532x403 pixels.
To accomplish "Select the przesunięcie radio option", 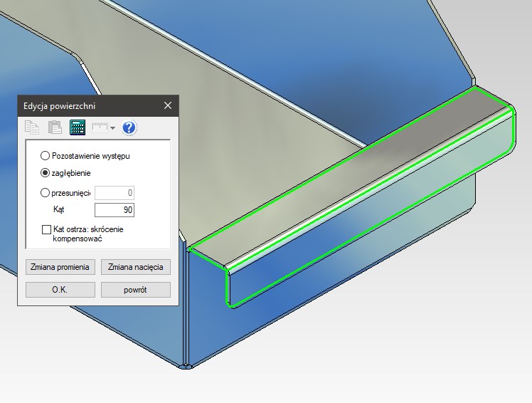I will [x=45, y=193].
